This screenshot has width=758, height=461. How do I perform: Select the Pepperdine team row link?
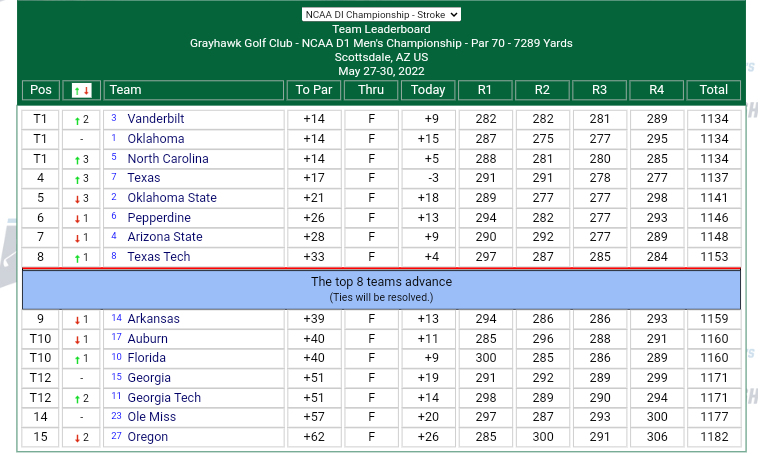(x=159, y=218)
